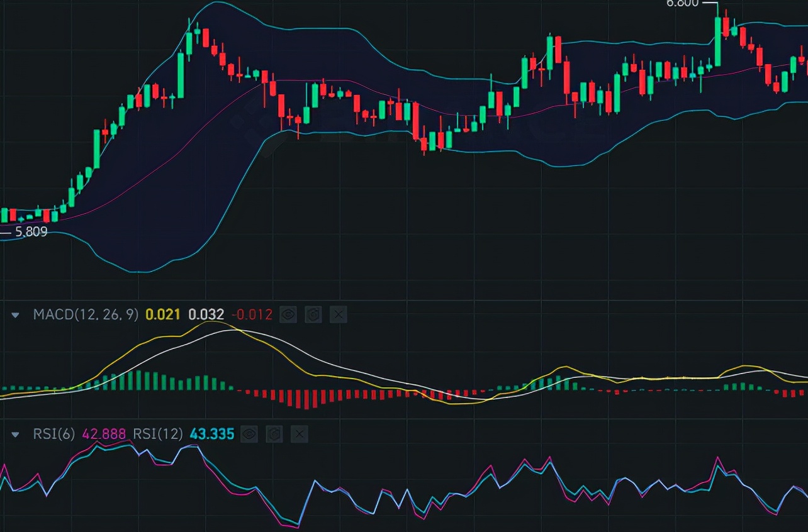Click the MACD(12, 26, 9) label
Image resolution: width=808 pixels, height=532 pixels.
(86, 314)
